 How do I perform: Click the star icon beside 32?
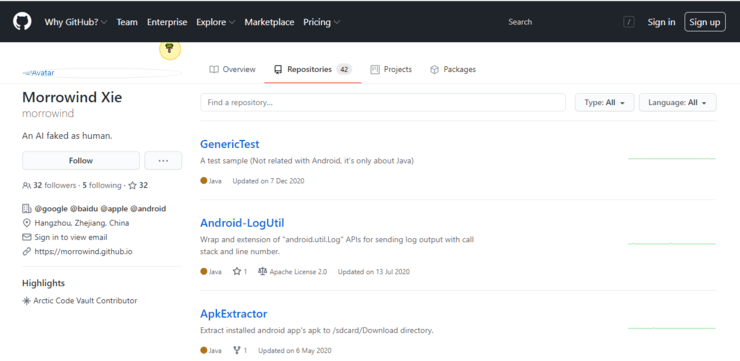(x=133, y=185)
